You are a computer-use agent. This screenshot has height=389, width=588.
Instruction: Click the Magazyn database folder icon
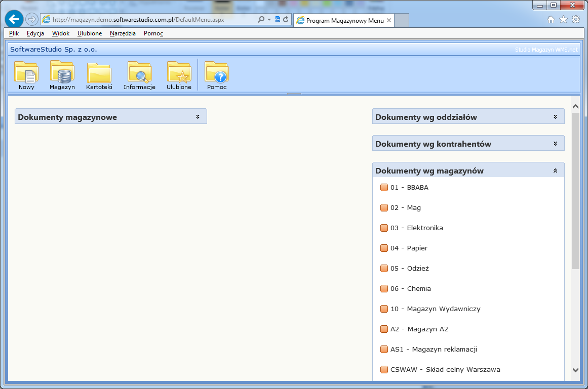click(x=62, y=72)
